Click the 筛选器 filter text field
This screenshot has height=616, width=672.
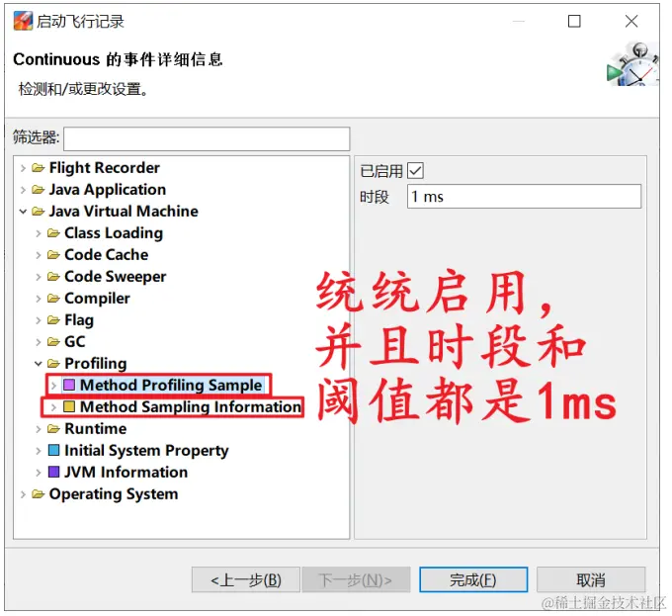click(x=207, y=138)
